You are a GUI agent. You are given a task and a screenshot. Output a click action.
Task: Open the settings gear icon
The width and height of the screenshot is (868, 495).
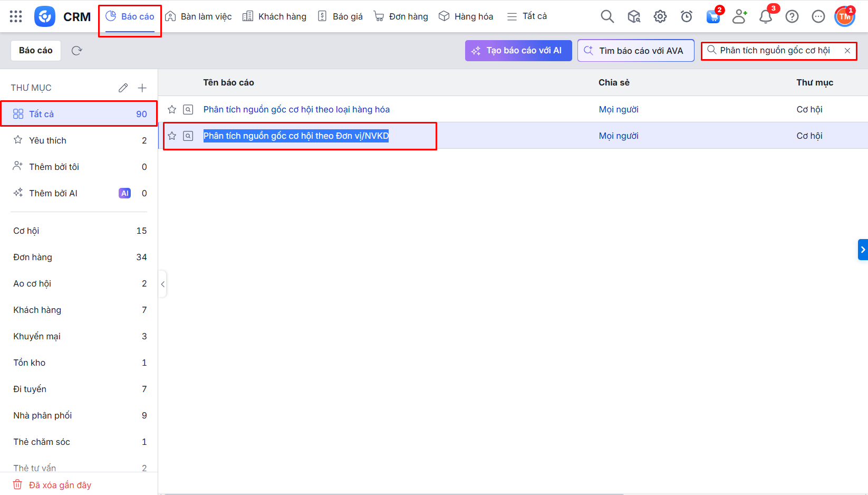coord(660,17)
